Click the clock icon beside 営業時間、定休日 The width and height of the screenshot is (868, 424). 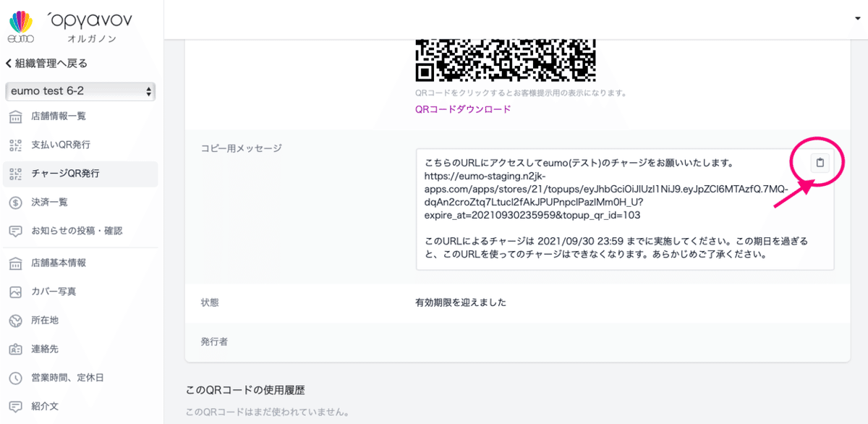pos(15,378)
